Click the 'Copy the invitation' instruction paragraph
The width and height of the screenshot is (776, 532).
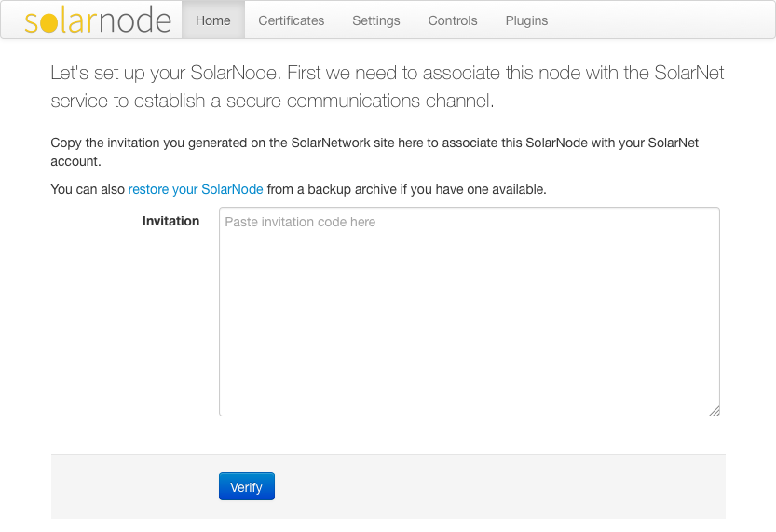pos(374,152)
